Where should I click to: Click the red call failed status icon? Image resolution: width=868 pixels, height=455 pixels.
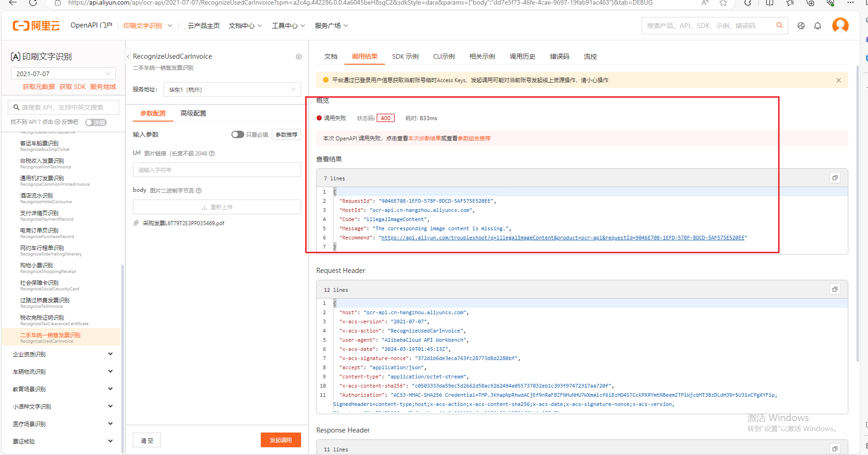click(319, 118)
